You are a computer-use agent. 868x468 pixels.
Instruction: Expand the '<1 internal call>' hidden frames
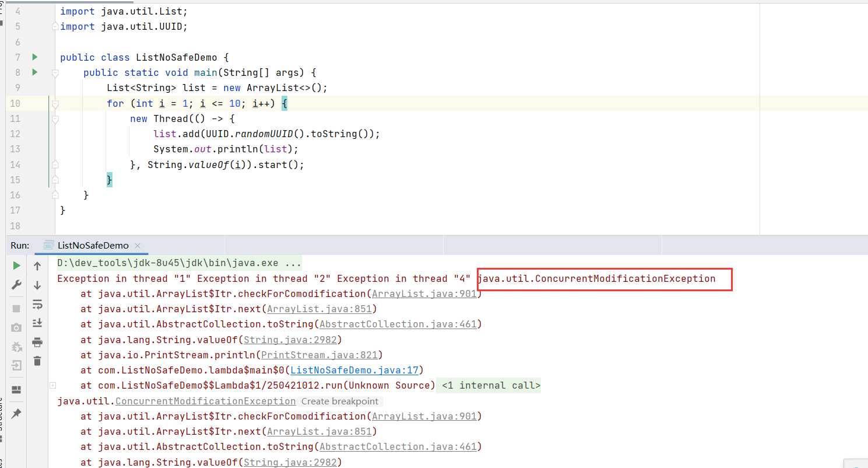489,385
